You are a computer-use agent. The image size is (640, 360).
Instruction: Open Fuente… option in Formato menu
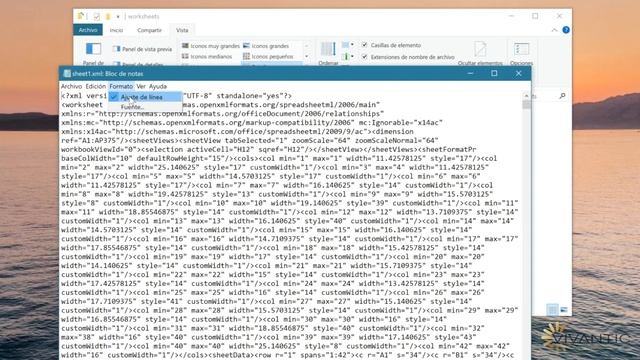(x=145, y=107)
